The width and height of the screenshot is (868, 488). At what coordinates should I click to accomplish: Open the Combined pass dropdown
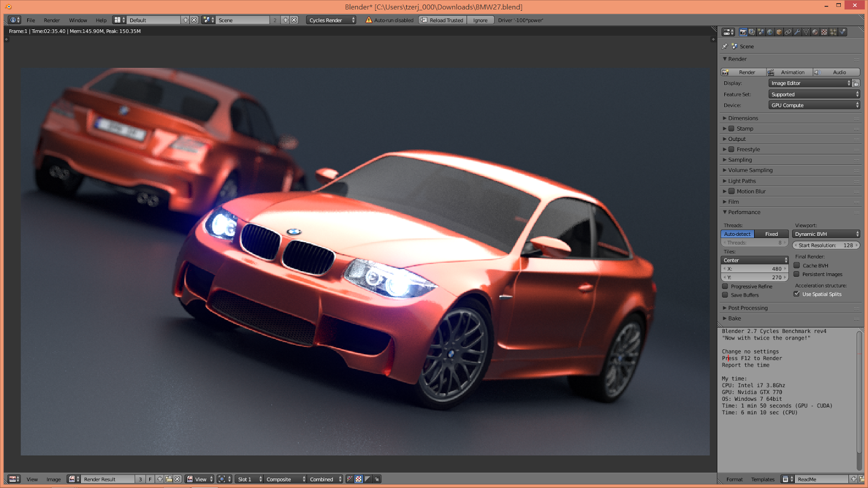pos(325,479)
